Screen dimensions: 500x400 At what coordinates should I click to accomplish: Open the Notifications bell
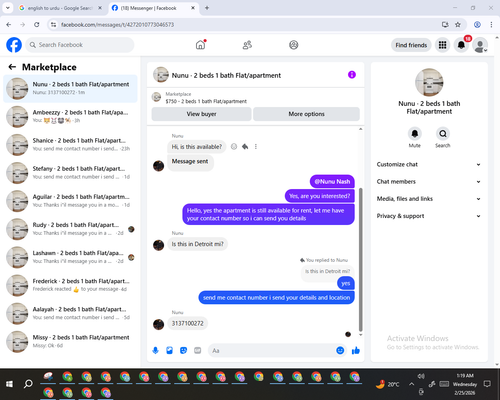click(461, 45)
